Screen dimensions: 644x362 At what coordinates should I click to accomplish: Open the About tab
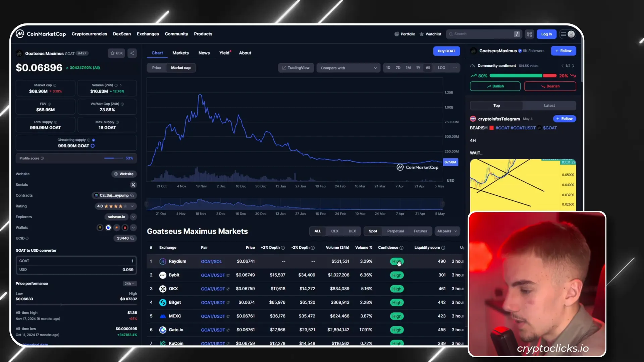point(245,53)
